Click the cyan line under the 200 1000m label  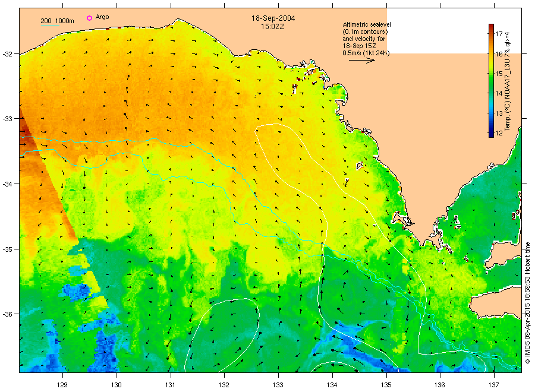tap(50, 26)
